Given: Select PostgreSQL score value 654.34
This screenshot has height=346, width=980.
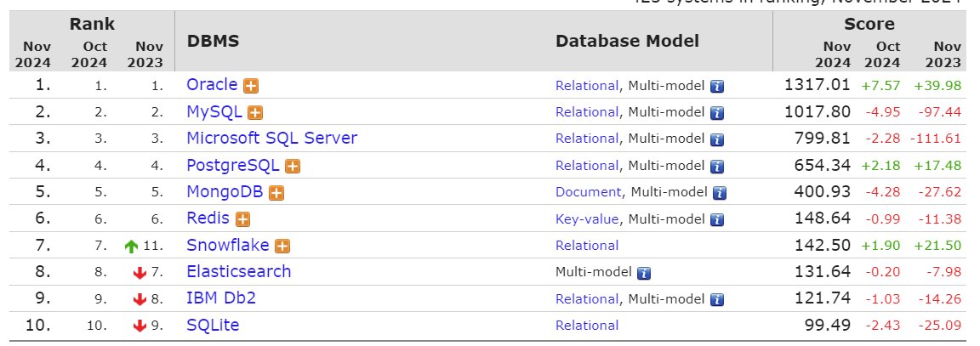Looking at the screenshot, I should [823, 165].
